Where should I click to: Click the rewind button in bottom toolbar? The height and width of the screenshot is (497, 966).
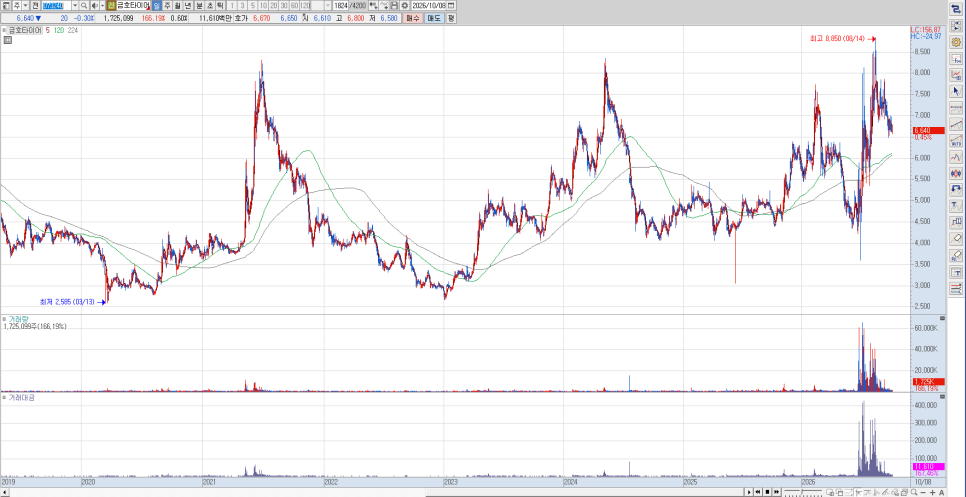click(x=758, y=492)
